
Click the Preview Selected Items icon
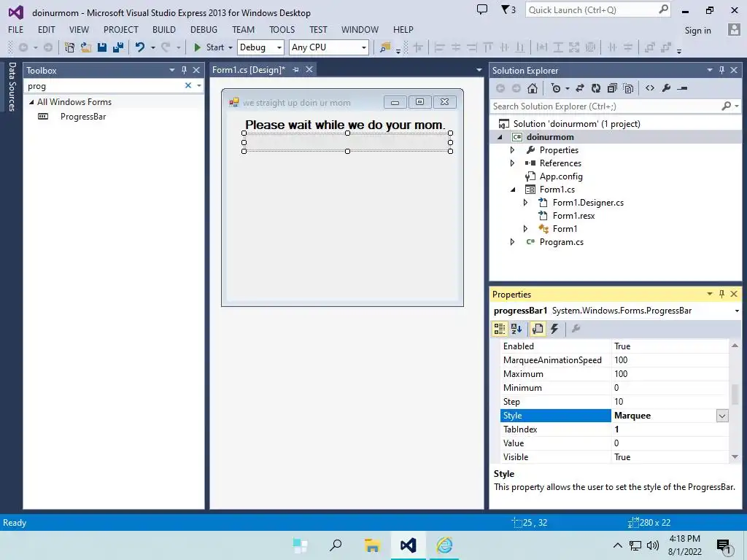pyautogui.click(x=682, y=88)
